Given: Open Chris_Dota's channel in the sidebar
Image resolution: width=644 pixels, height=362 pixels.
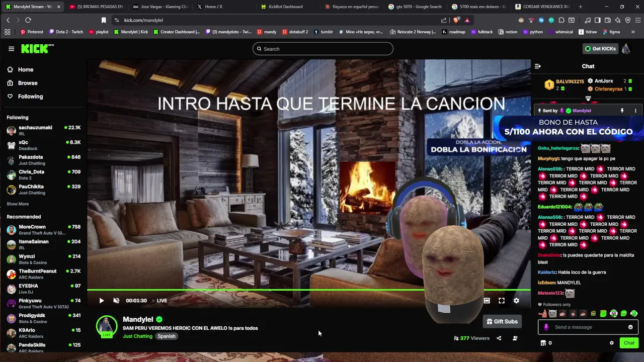Looking at the screenshot, I should pos(43,174).
